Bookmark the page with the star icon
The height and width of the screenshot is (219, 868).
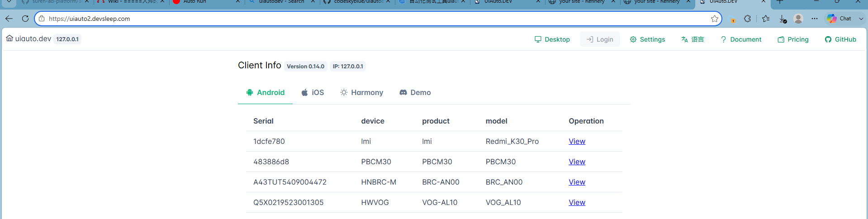click(715, 19)
